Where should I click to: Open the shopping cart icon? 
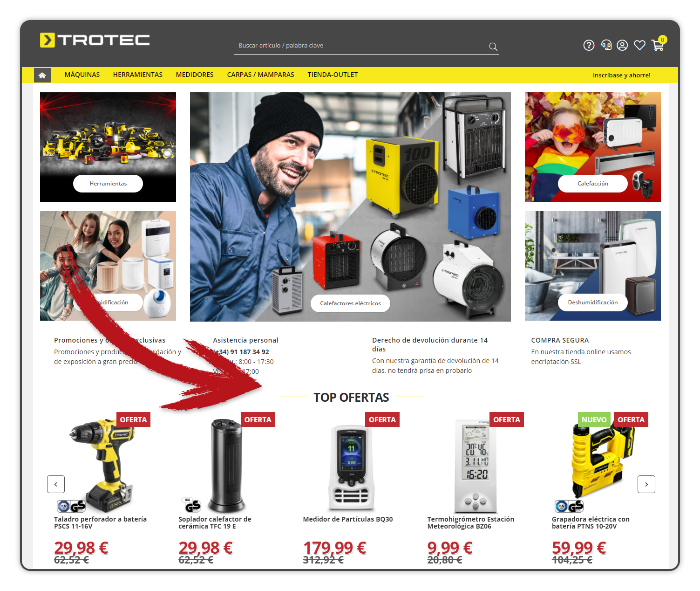click(x=658, y=45)
